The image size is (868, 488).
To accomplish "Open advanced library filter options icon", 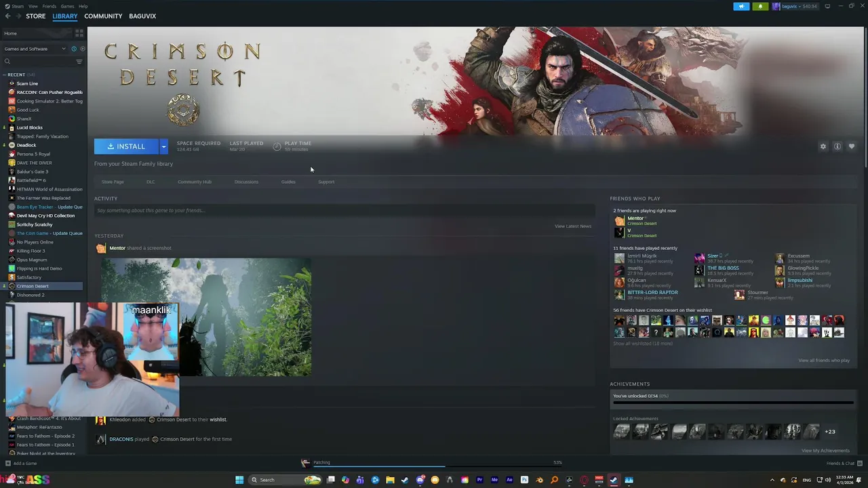I will click(79, 62).
